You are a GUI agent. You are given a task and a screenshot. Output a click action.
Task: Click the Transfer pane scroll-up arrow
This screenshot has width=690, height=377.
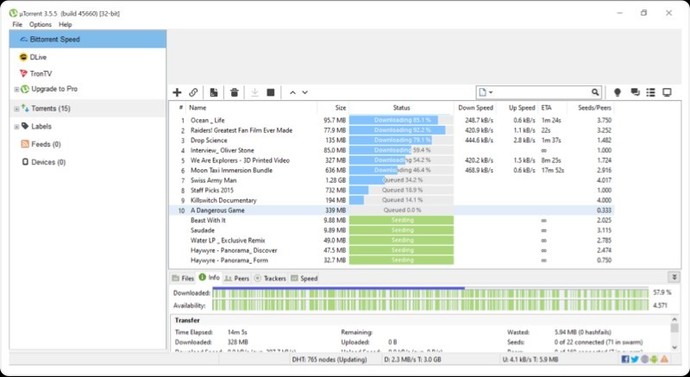(675, 320)
